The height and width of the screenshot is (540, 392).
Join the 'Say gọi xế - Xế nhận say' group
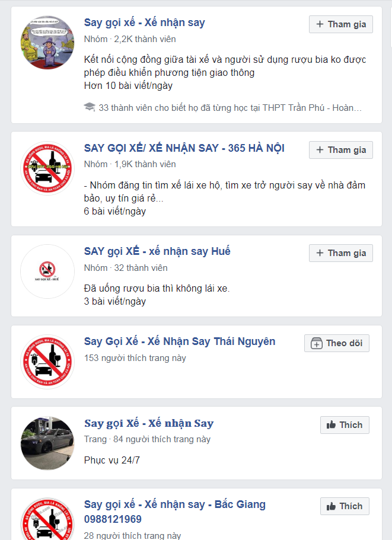pos(340,24)
